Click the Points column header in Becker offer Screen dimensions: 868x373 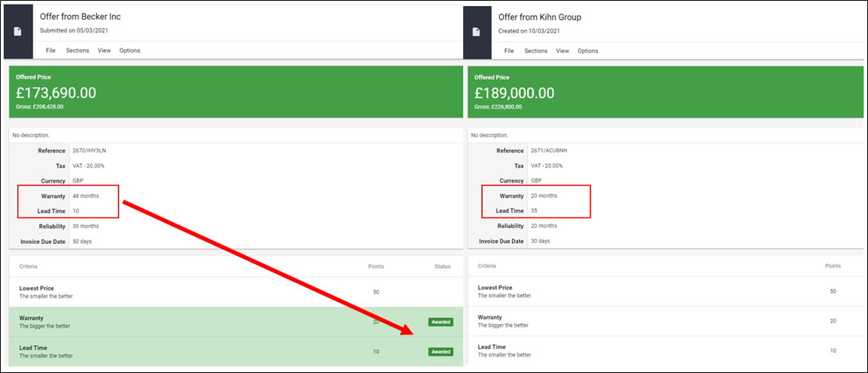point(376,267)
